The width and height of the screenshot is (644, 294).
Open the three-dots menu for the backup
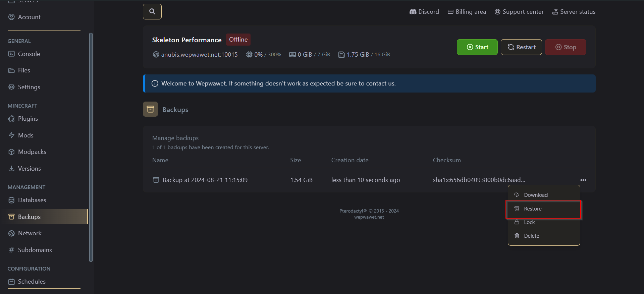tap(583, 180)
